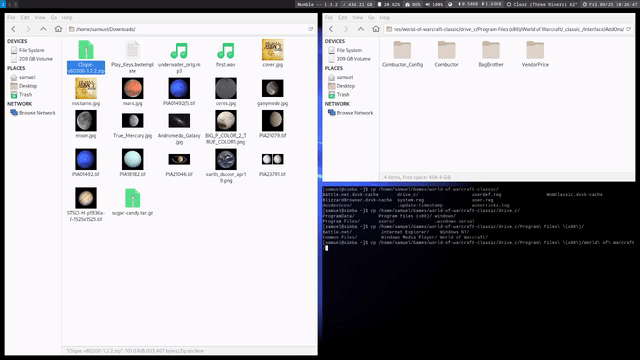Open the home folder in the Downloads window
Screen dimensions: 640x360
pyautogui.click(x=58, y=29)
